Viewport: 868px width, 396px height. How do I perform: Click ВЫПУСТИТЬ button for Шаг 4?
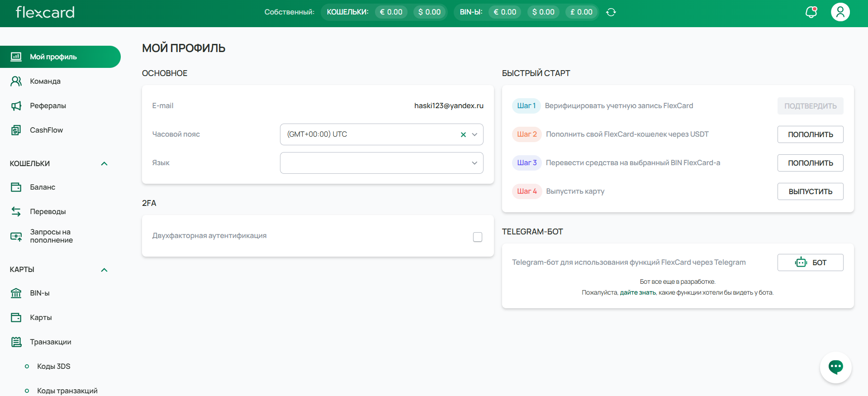[x=810, y=191]
